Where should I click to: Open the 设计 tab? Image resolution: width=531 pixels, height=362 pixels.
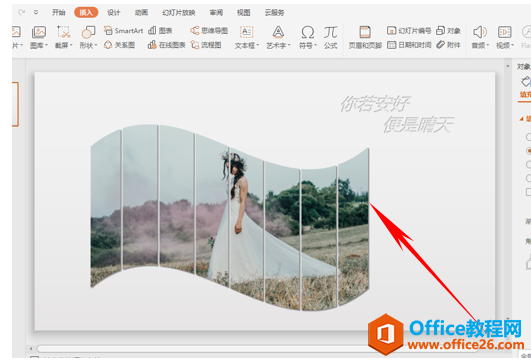click(113, 13)
